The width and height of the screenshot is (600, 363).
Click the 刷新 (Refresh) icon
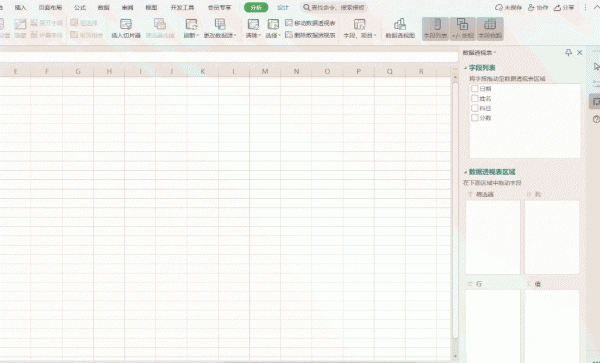[191, 24]
